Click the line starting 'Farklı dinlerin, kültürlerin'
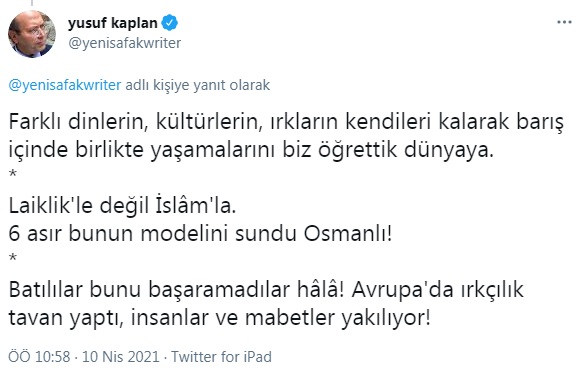Image resolution: width=582 pixels, height=378 pixels. (286, 123)
